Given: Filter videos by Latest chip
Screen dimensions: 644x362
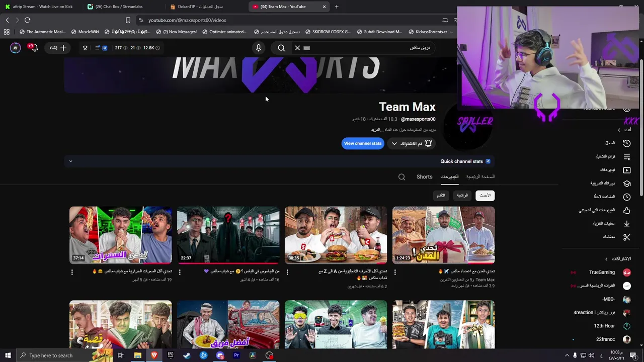Looking at the screenshot, I should (x=485, y=196).
